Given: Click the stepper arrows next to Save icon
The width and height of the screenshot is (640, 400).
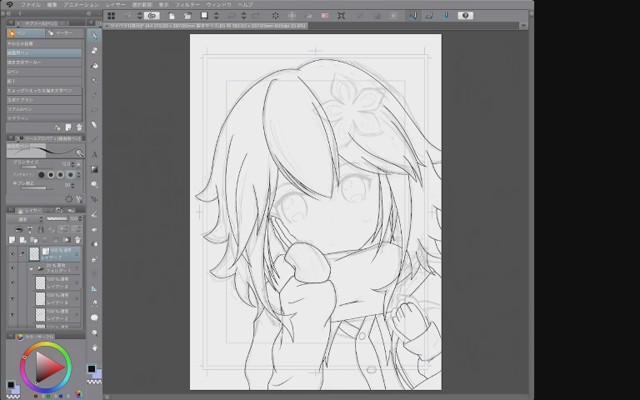Looking at the screenshot, I should click(217, 16).
